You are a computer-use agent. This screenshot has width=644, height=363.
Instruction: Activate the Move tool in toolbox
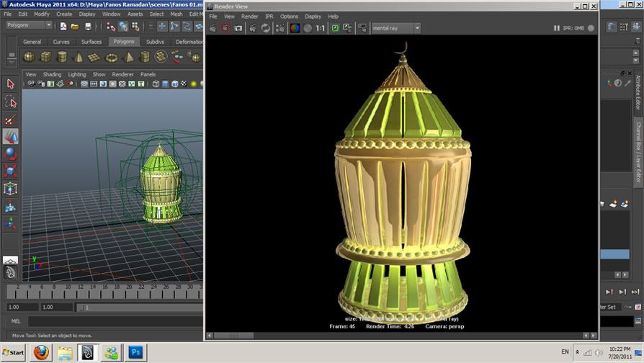[10, 137]
